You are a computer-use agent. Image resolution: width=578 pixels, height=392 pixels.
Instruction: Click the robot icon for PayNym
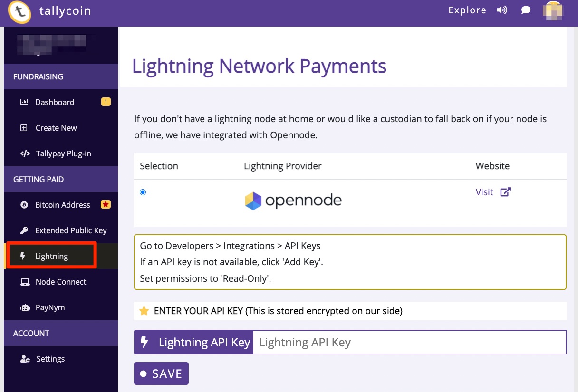(x=25, y=307)
